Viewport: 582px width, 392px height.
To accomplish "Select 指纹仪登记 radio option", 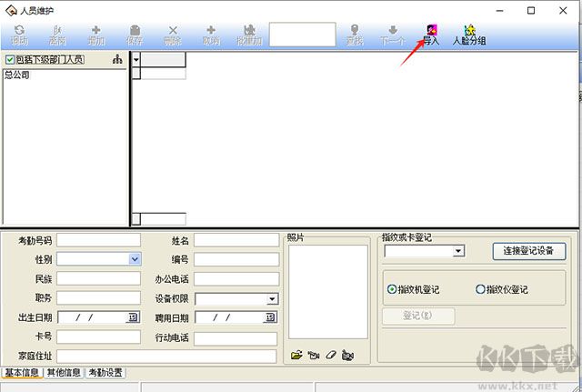I will [480, 289].
